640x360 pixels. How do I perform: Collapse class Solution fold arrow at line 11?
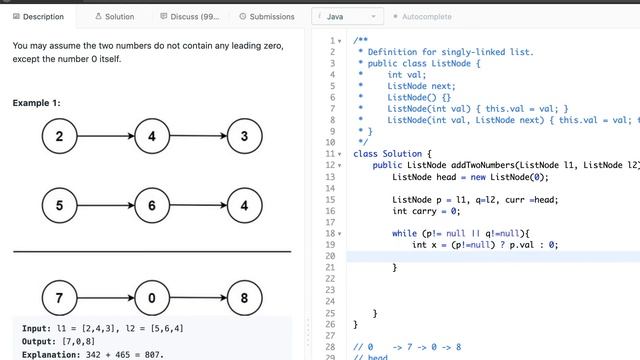coord(340,154)
